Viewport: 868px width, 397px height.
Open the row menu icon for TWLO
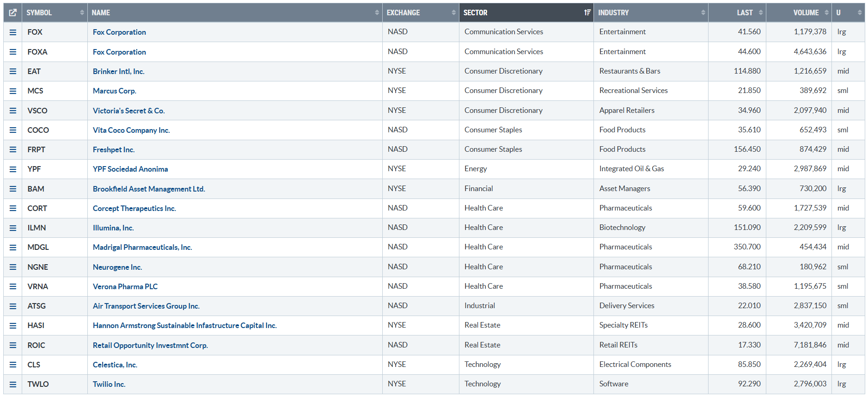(x=13, y=385)
